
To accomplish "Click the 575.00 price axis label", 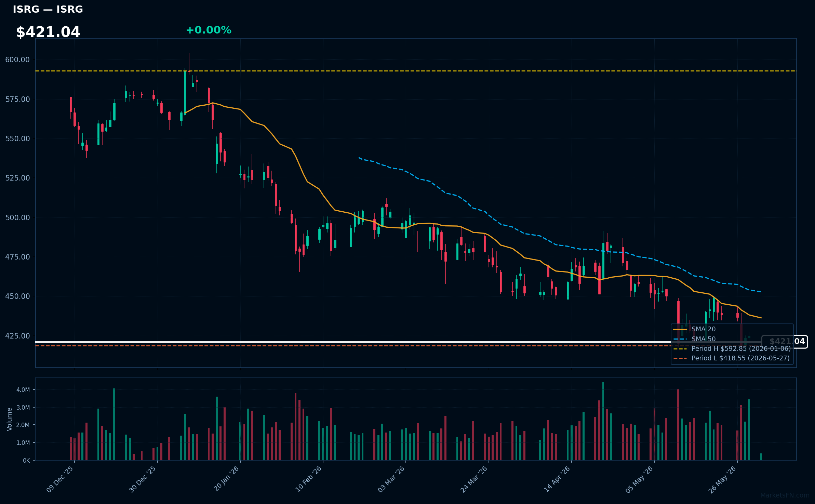I will point(17,100).
